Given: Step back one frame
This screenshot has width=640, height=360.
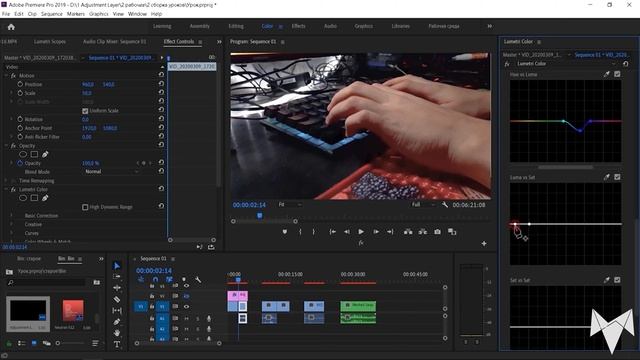Looking at the screenshot, I should coord(347,232).
